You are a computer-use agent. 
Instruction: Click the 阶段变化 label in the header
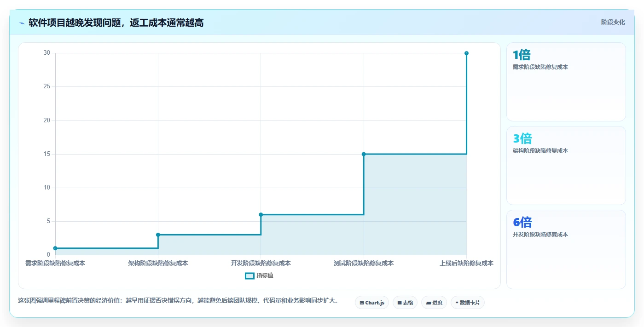pyautogui.click(x=613, y=22)
